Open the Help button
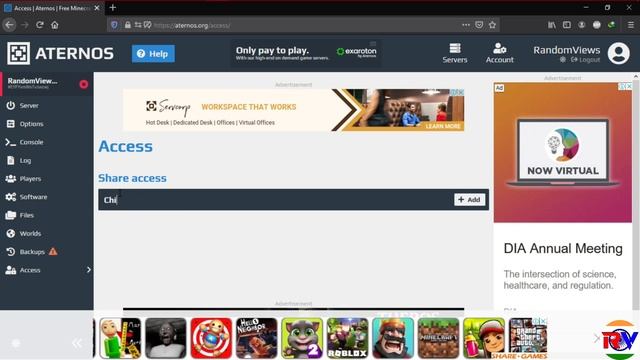 153,53
